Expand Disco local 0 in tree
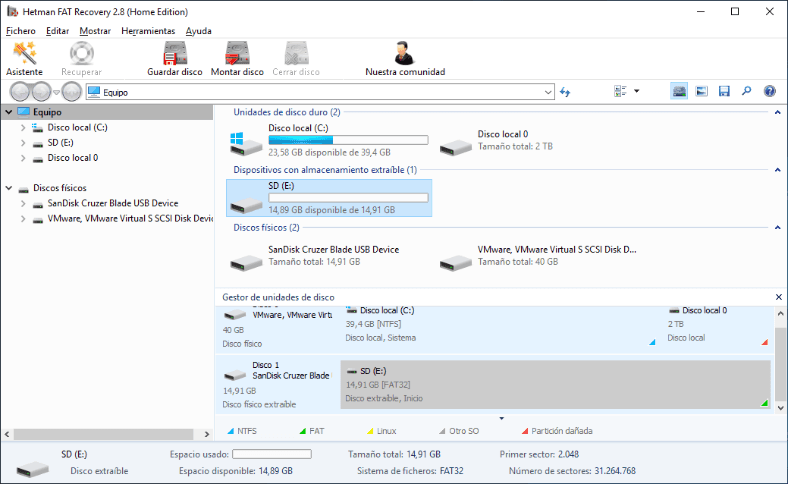788x484 pixels. click(23, 158)
